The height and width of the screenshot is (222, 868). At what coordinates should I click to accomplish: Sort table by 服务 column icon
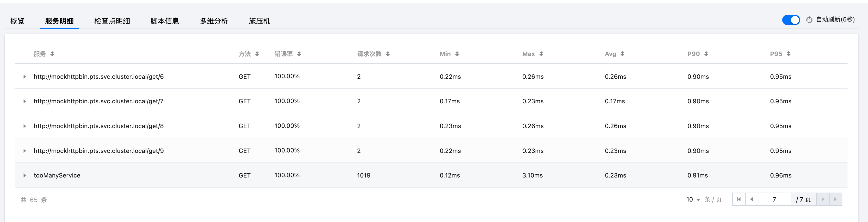click(52, 54)
